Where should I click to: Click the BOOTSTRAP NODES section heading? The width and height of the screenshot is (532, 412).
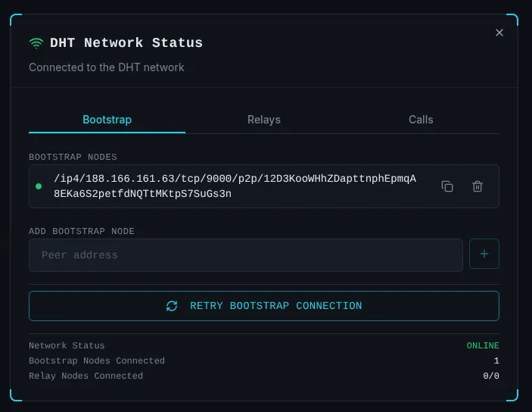point(73,157)
